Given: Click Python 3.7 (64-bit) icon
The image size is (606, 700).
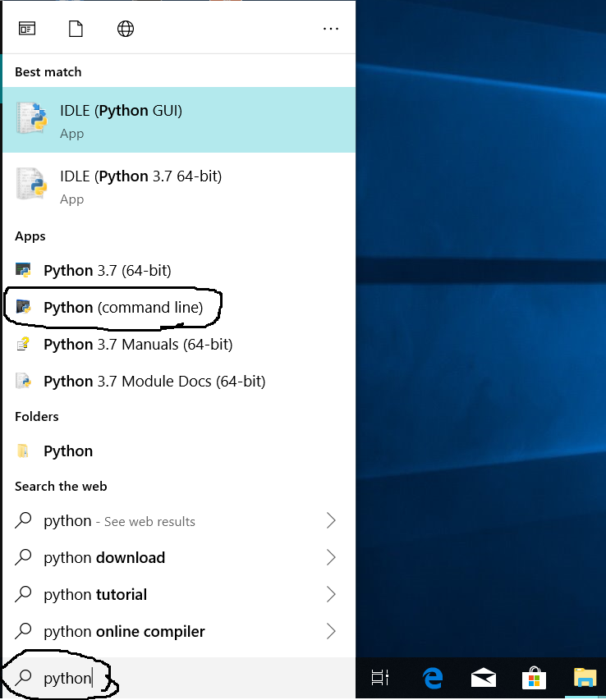Looking at the screenshot, I should 23,270.
